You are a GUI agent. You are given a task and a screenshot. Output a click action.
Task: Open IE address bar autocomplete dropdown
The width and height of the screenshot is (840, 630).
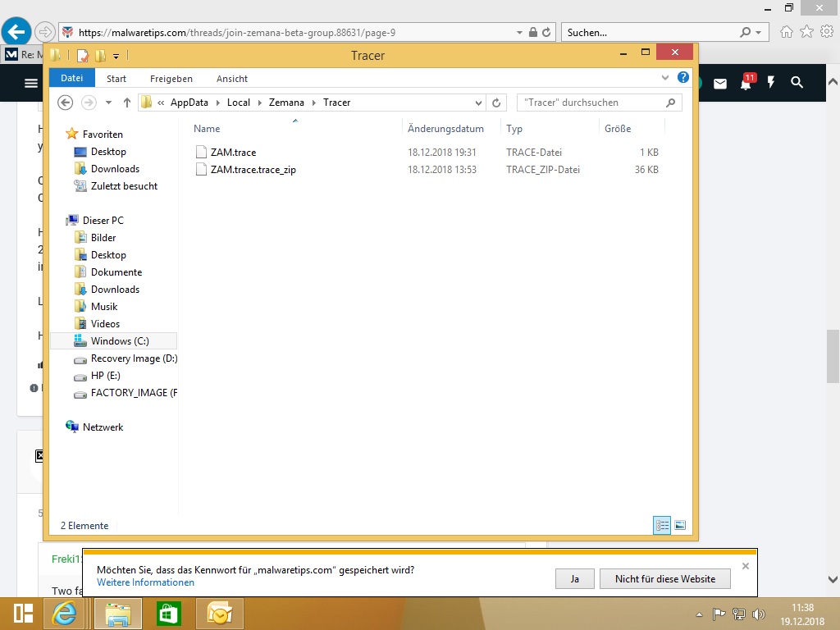[x=519, y=32]
